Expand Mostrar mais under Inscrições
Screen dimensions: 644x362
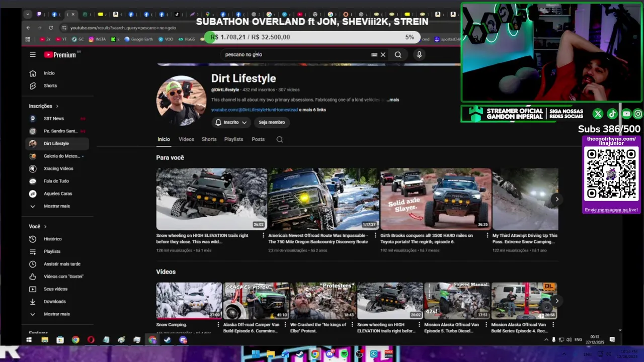pos(57,206)
